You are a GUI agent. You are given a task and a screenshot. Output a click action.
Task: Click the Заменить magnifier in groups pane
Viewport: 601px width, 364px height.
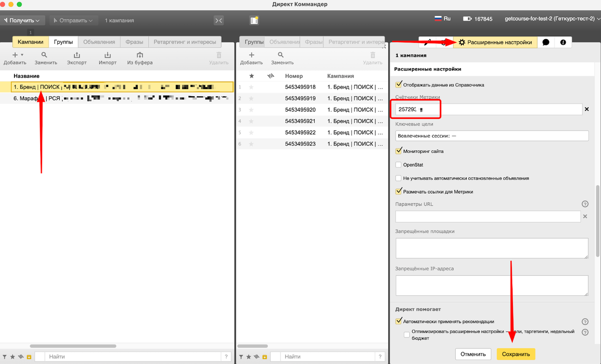click(x=280, y=55)
